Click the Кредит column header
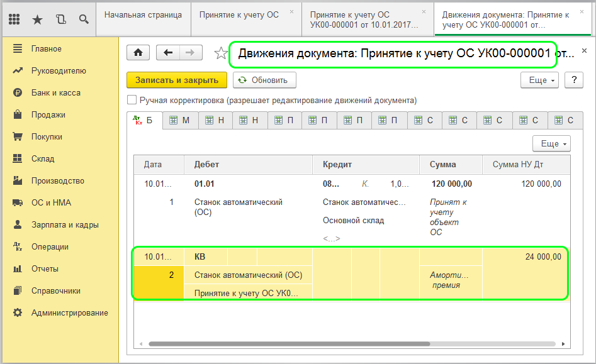Viewport: 596px width, 364px height. click(366, 164)
